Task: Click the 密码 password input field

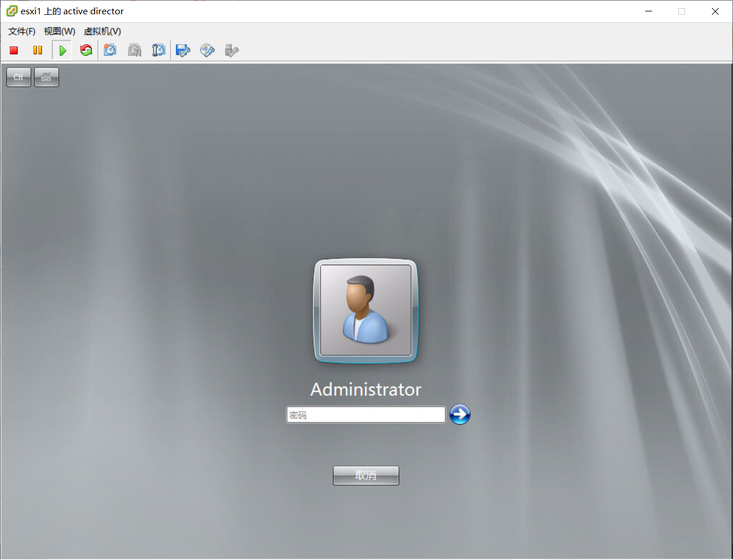Action: 366,415
